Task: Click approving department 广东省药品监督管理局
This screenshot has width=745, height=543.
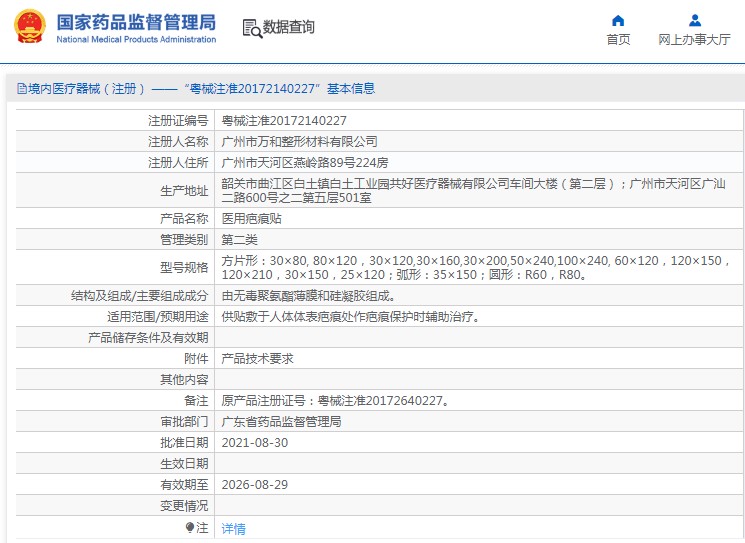Action: (281, 421)
